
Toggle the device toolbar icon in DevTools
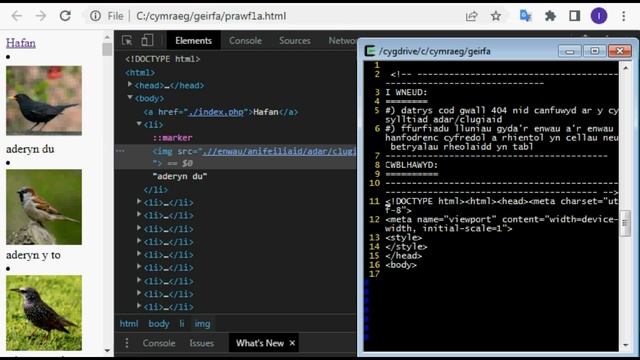pyautogui.click(x=147, y=40)
